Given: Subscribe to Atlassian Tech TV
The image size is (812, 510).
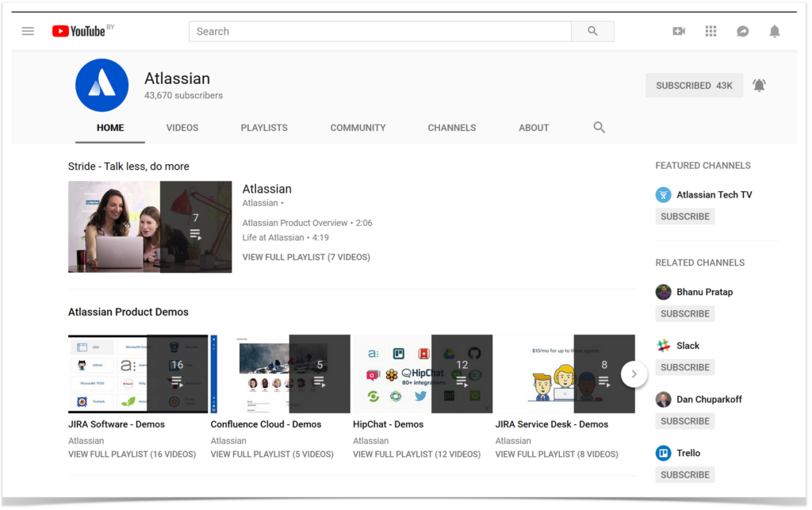Looking at the screenshot, I should (x=684, y=216).
